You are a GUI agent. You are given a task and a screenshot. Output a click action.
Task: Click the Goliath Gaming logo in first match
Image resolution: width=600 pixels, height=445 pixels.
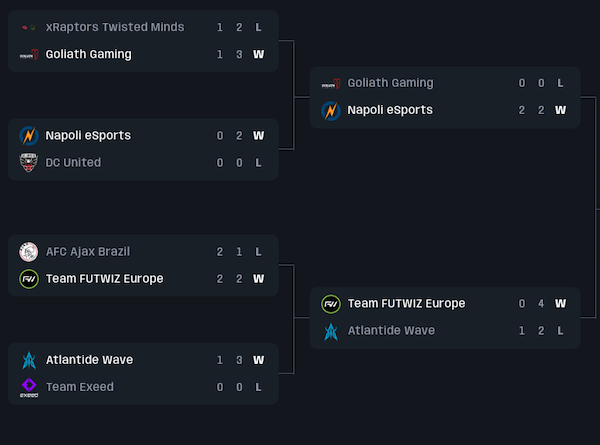pos(29,54)
